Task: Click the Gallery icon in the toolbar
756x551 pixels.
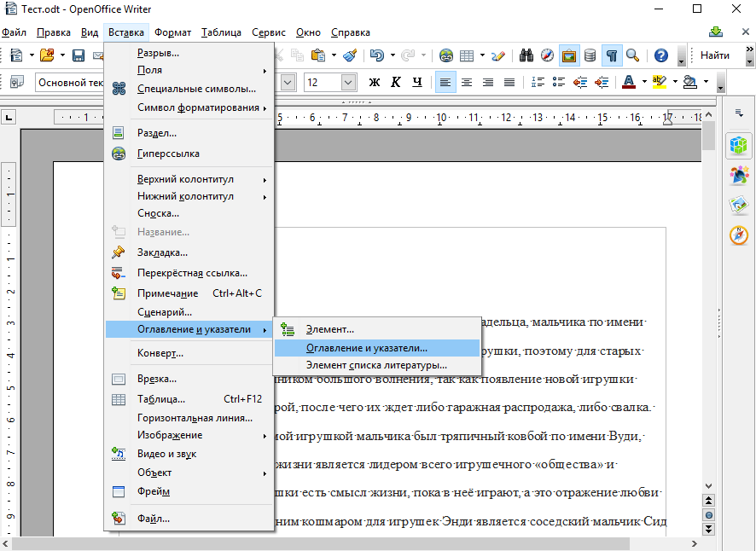Action: pos(568,55)
